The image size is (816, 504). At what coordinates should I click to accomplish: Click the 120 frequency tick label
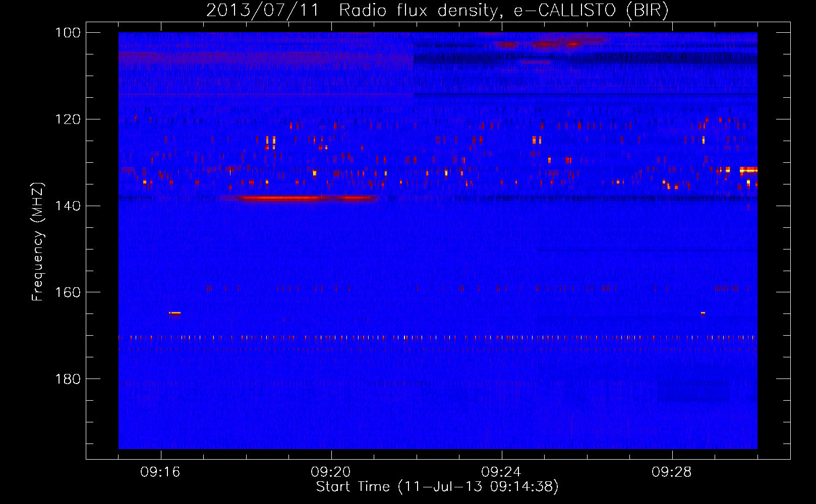68,119
